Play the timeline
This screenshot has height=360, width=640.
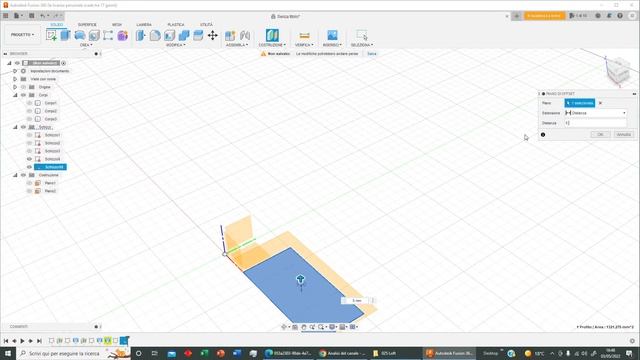click(x=22, y=341)
